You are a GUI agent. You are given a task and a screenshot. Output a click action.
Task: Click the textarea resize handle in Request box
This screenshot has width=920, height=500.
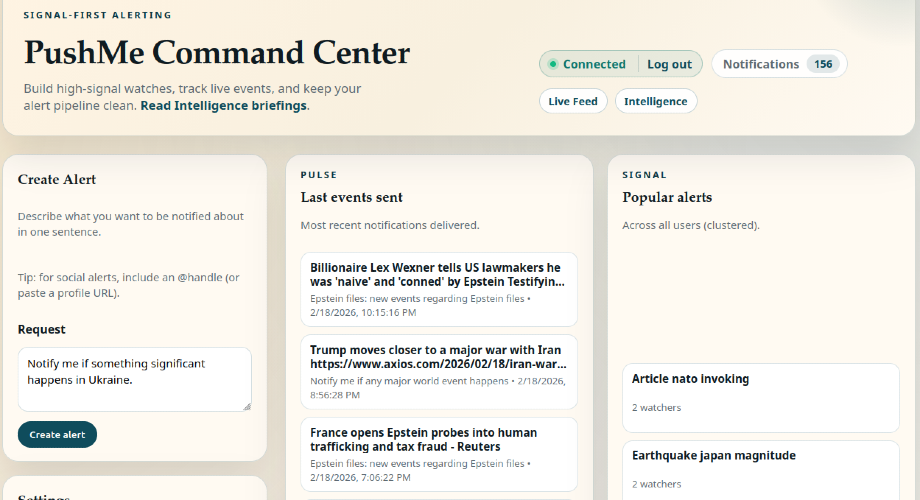click(x=246, y=406)
